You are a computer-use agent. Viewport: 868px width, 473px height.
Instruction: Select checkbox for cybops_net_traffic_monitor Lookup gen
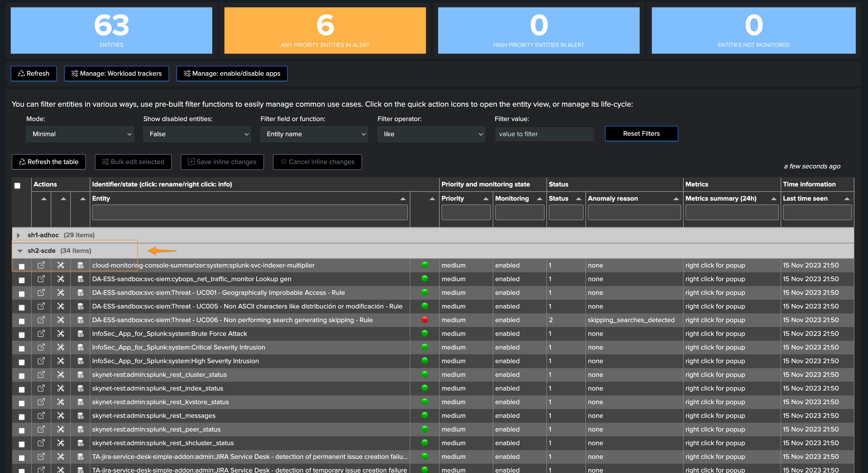[x=22, y=280]
